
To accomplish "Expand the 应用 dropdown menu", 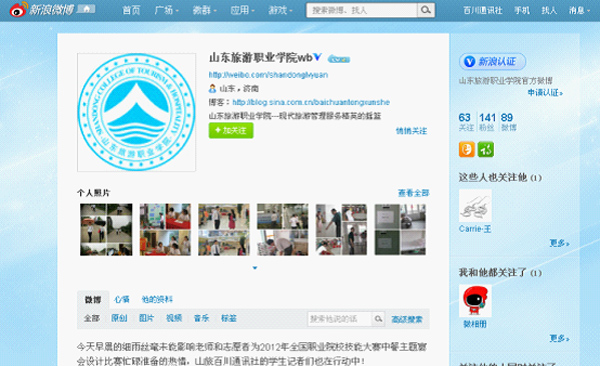I will (242, 10).
